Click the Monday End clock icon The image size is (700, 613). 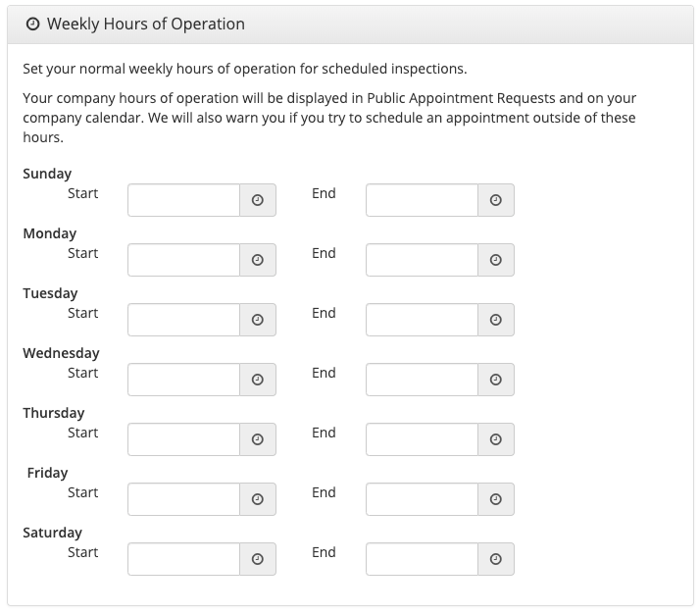point(496,260)
